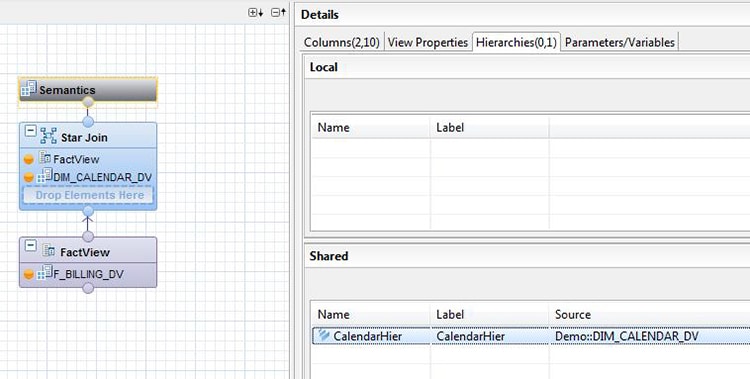
Task: Click orange marker beside DIM_CALENDAR_DV
Action: 29,178
